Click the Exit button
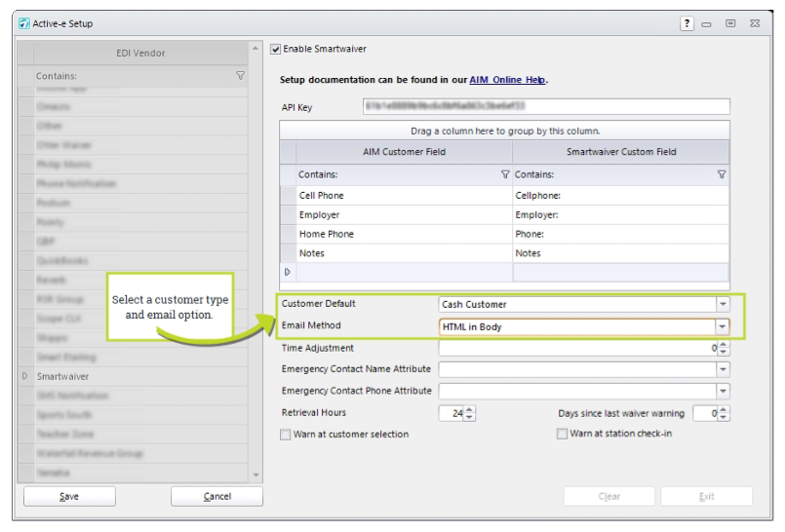The image size is (785, 532). tap(706, 497)
